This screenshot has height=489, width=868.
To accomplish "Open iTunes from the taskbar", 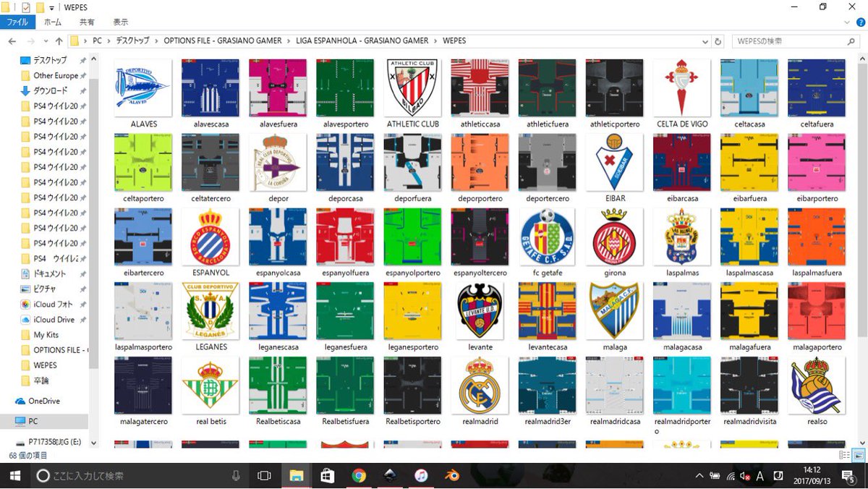I will click(x=421, y=475).
